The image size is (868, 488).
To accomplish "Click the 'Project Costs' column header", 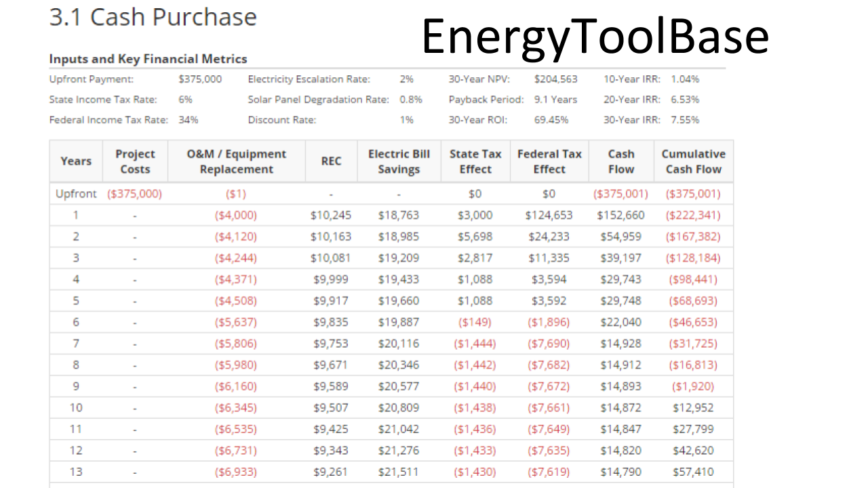I will (135, 161).
